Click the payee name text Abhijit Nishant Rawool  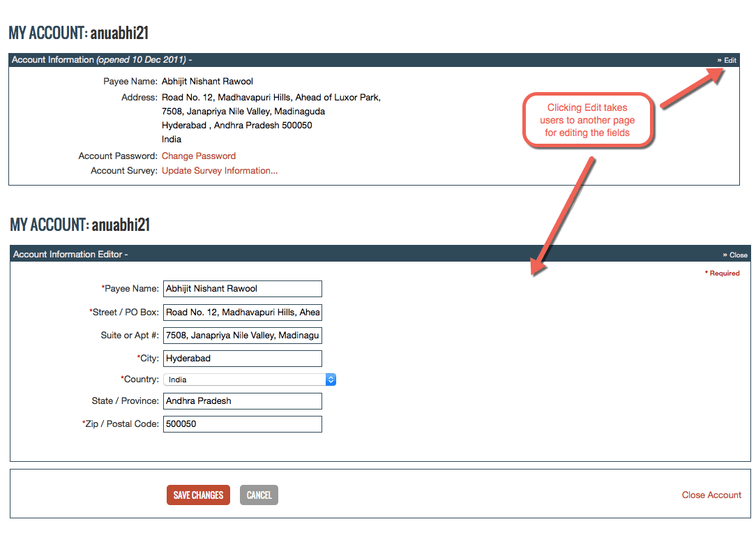[x=207, y=81]
